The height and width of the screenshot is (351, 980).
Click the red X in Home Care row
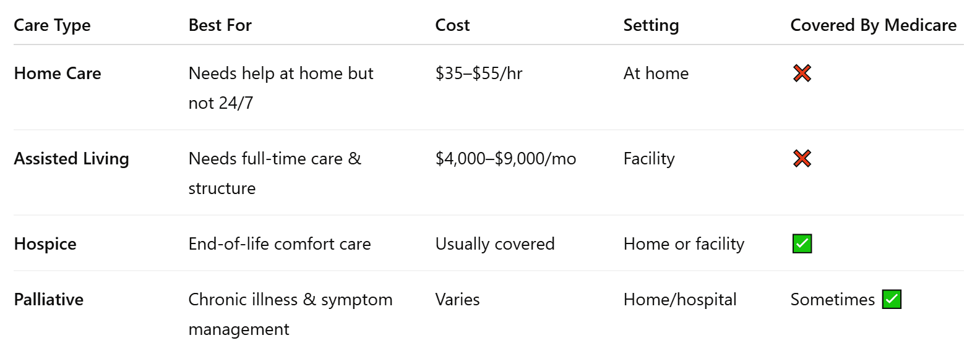click(802, 74)
